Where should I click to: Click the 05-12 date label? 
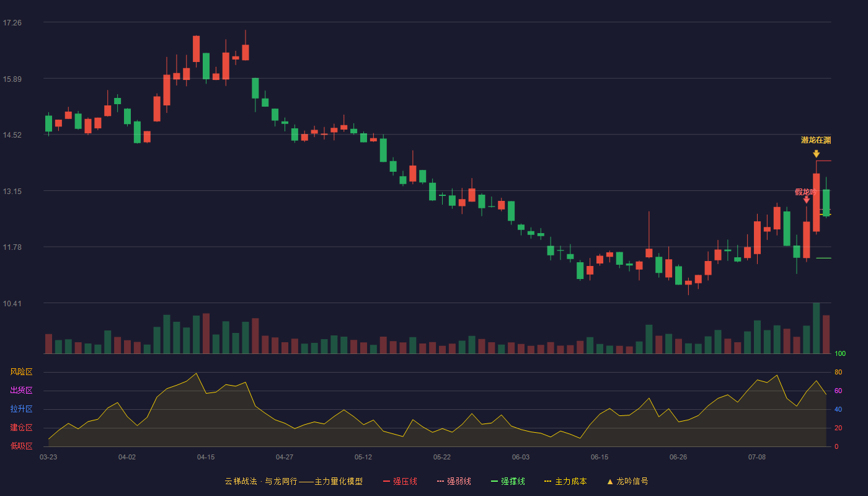[363, 457]
